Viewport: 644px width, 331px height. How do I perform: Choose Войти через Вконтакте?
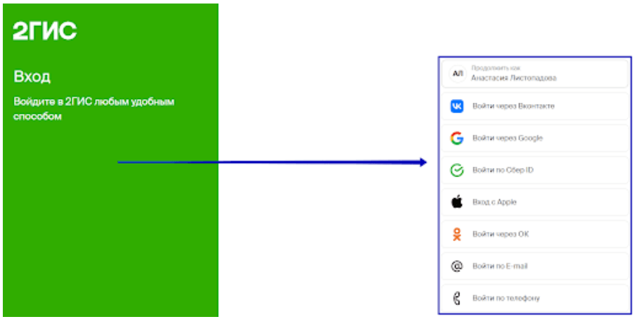535,106
